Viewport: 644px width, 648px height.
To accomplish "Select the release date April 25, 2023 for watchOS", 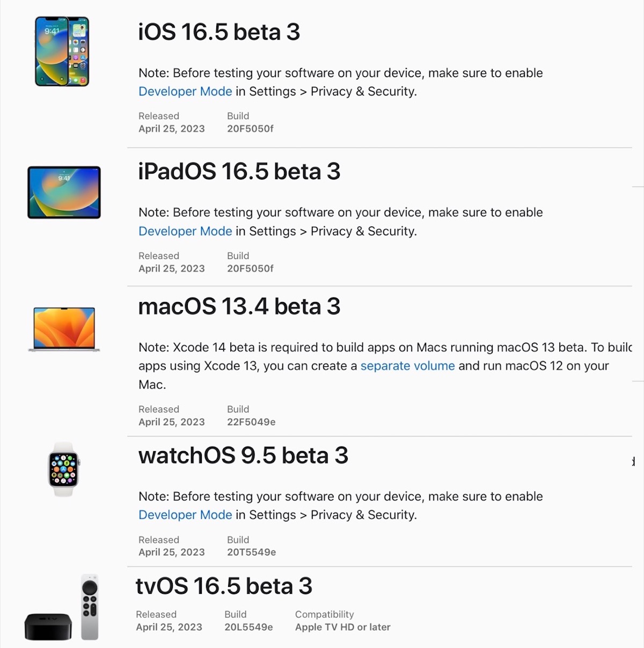I will pyautogui.click(x=172, y=551).
